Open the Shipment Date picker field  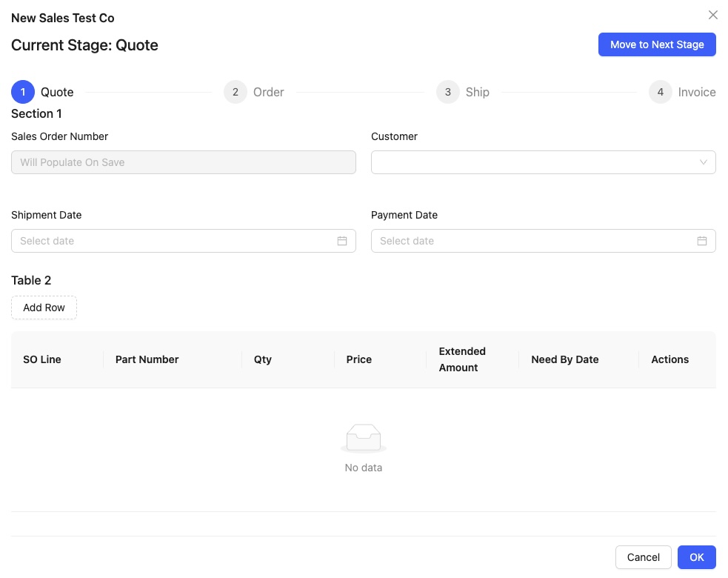[x=175, y=241]
